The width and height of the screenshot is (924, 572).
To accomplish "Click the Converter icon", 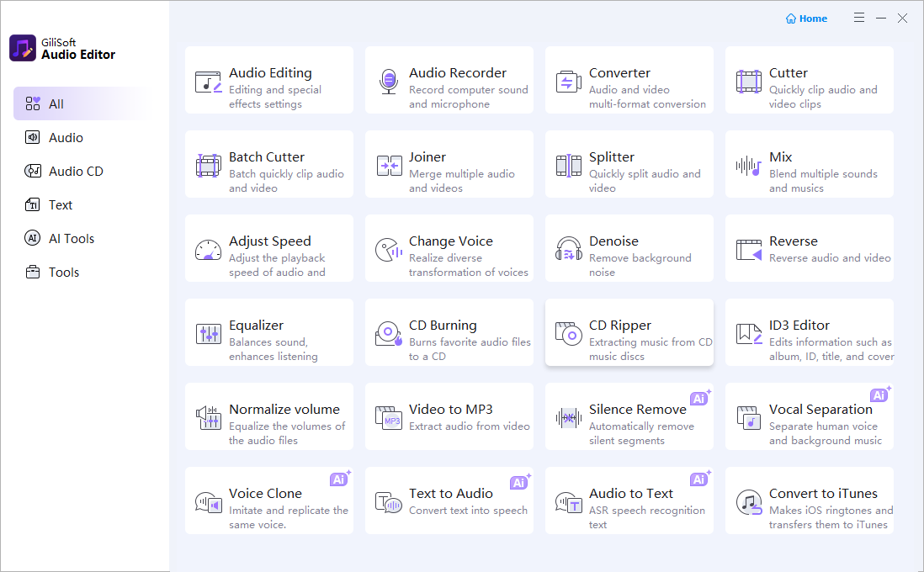I will coord(568,82).
